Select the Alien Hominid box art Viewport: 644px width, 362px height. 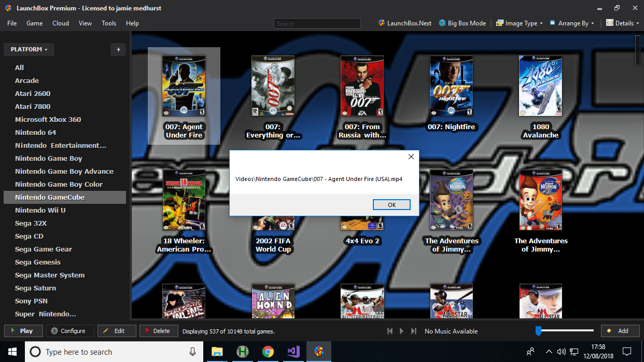[x=273, y=301]
